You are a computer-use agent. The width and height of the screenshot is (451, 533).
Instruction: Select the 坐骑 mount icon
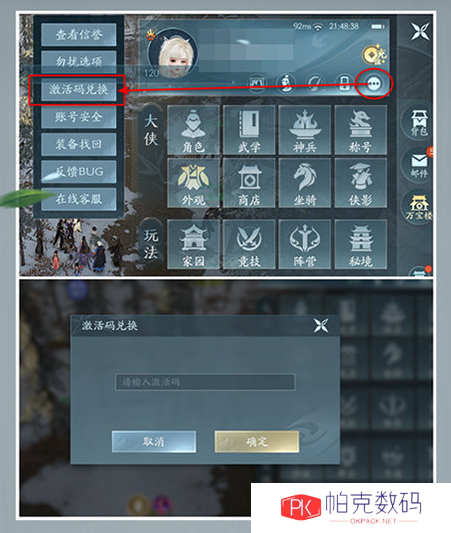tap(305, 183)
